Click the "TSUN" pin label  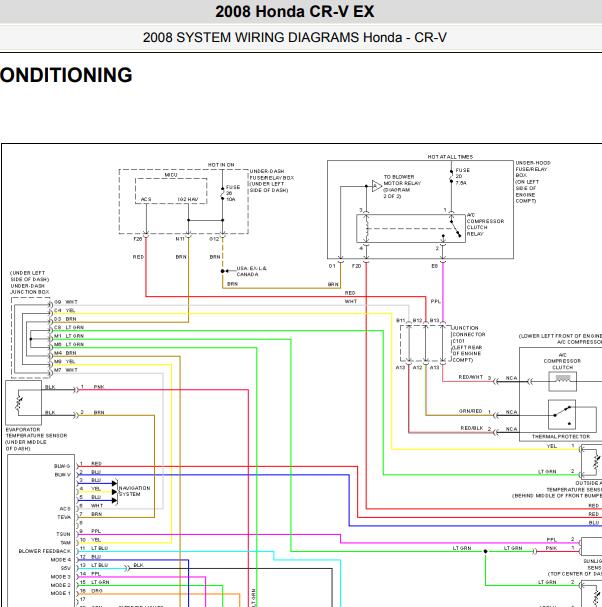63,534
